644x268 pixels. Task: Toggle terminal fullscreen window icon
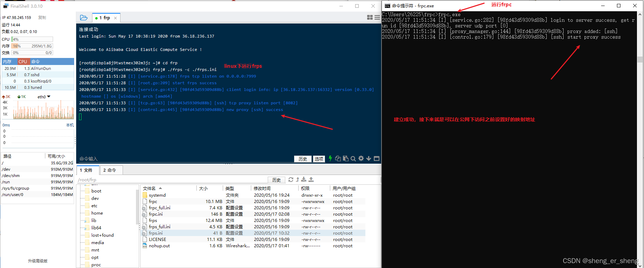click(x=377, y=158)
